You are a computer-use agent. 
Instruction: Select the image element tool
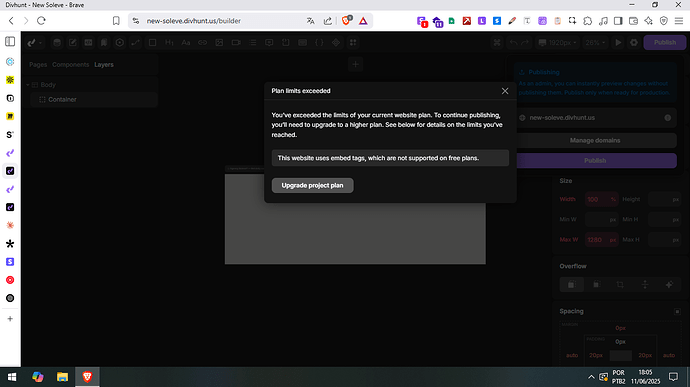click(x=219, y=43)
